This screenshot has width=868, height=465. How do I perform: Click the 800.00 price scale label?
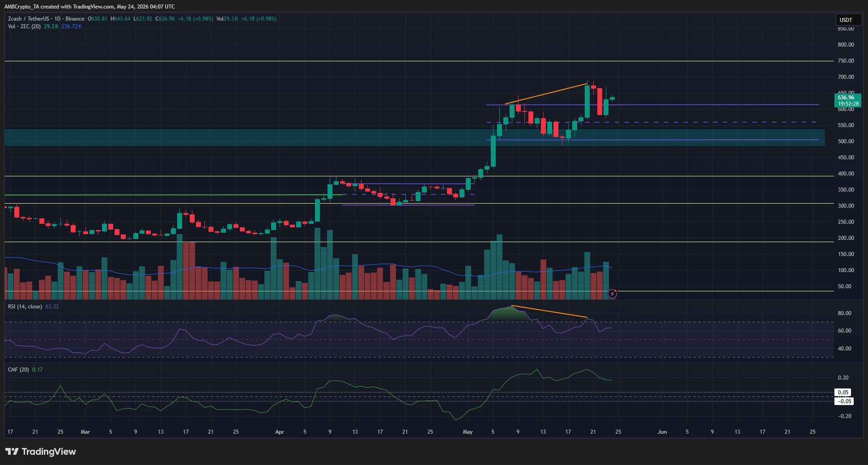click(x=846, y=45)
